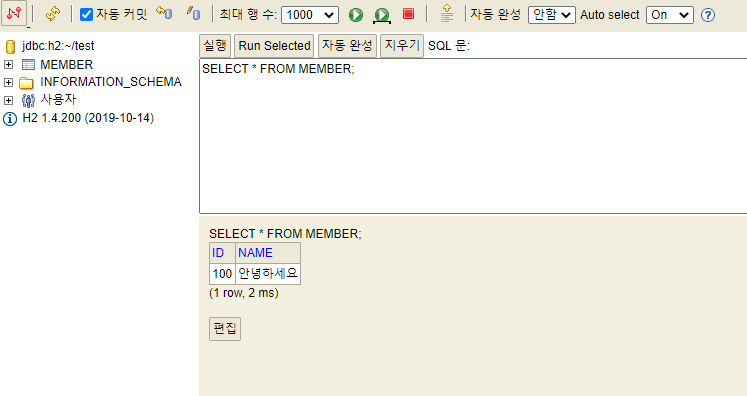
Task: Click the Commit icon
Action: (193, 13)
